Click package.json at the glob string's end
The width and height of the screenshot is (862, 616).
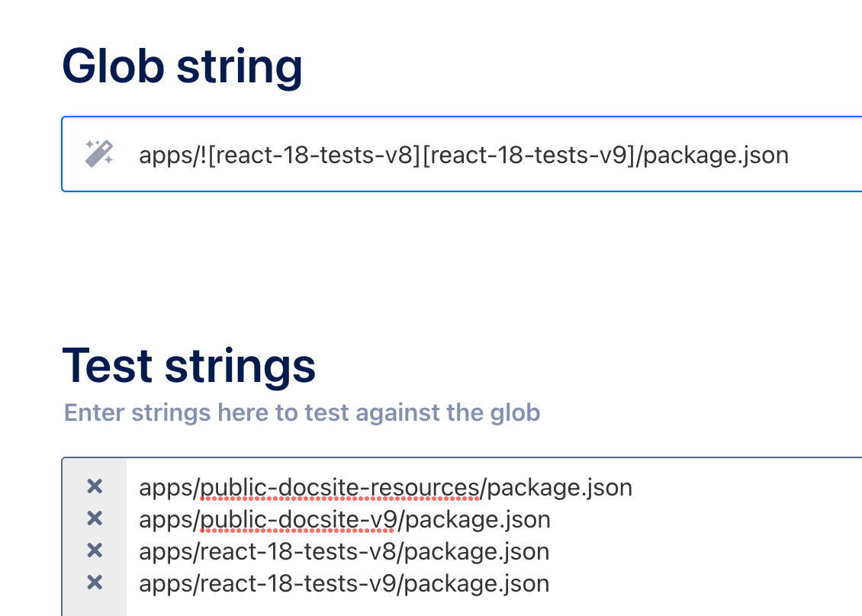click(716, 156)
